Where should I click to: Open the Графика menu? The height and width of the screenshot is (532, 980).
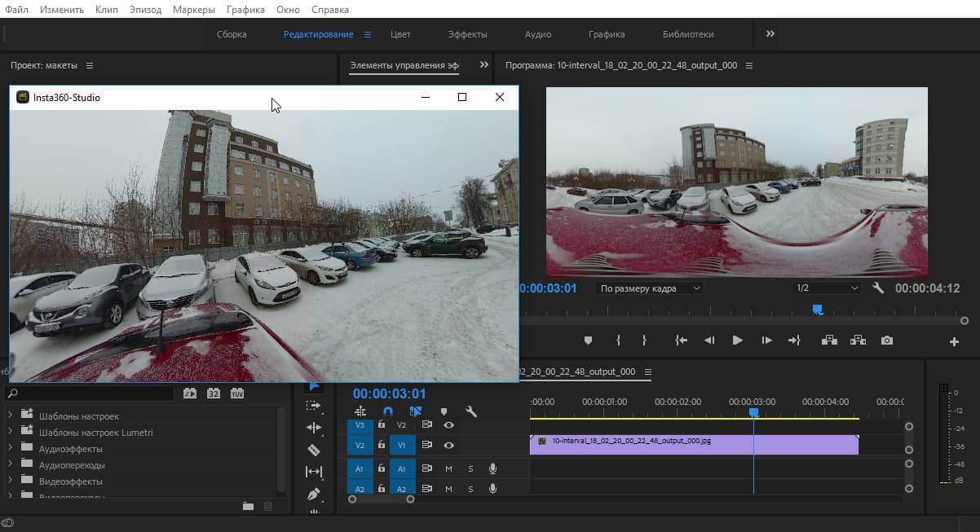(245, 10)
